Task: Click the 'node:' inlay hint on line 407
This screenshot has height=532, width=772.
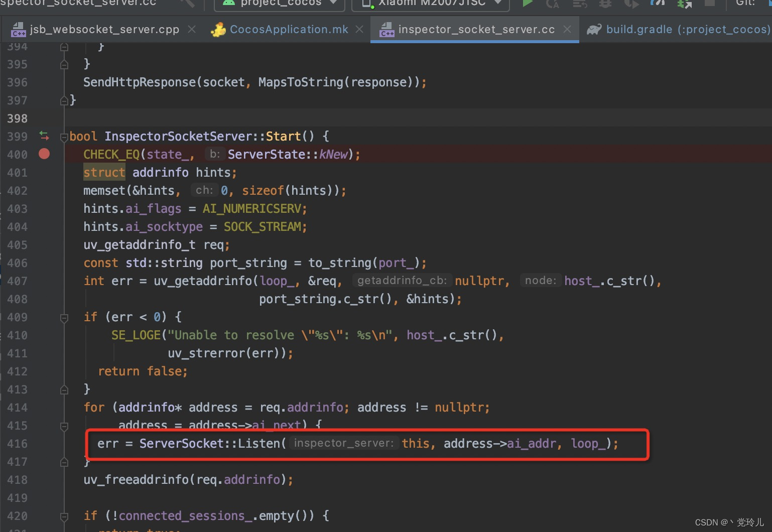Action: (x=541, y=281)
